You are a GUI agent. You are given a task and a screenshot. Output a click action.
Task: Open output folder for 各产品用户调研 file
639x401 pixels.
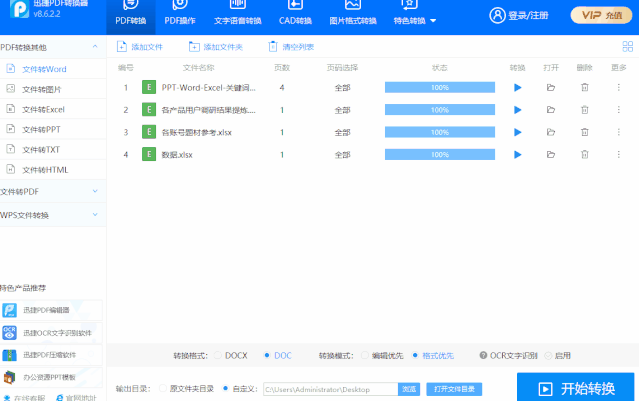tap(551, 110)
